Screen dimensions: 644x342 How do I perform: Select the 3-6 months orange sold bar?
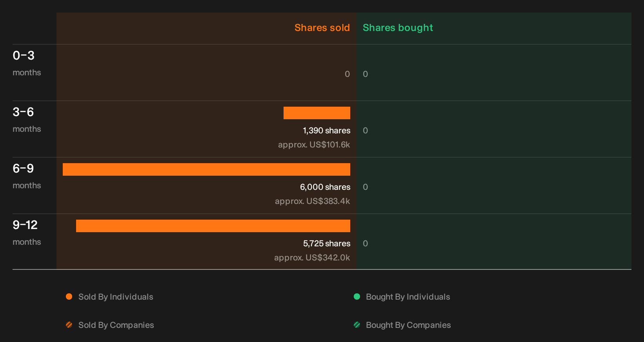[317, 113]
